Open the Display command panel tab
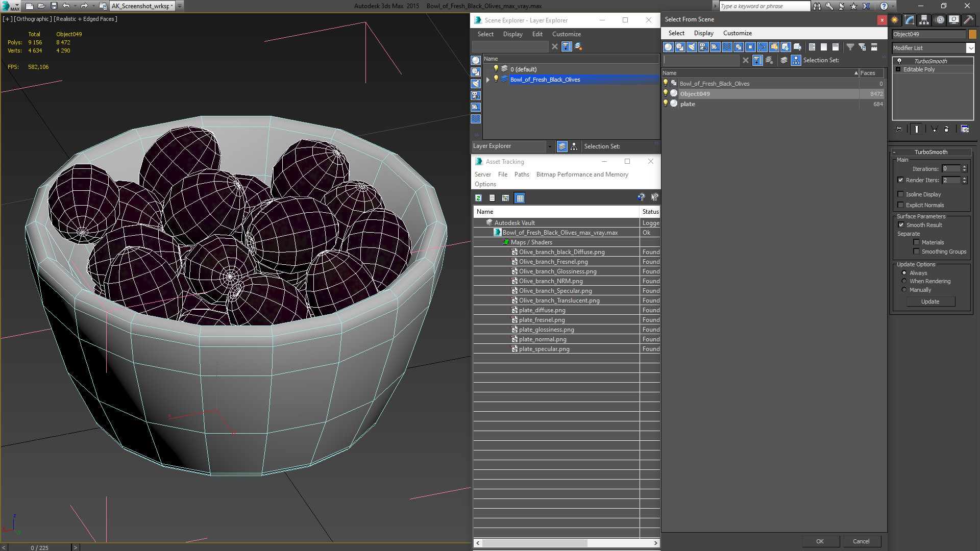The height and width of the screenshot is (551, 980). (x=954, y=20)
